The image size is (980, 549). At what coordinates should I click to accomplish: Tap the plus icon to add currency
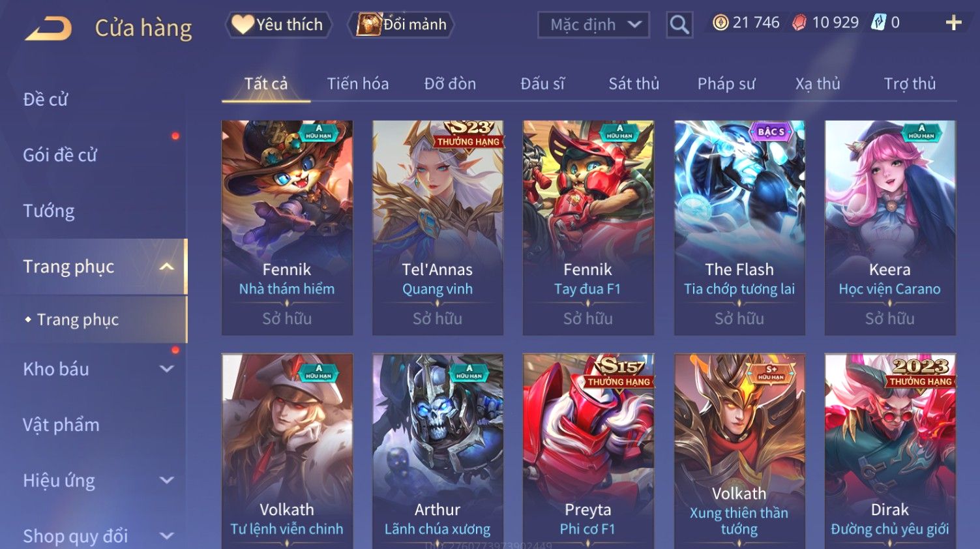[953, 23]
